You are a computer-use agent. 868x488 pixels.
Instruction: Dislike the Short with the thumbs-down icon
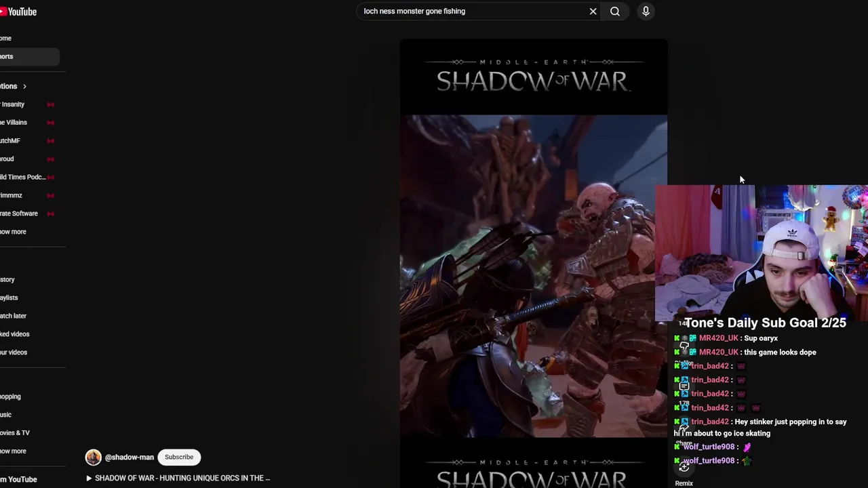pos(684,346)
